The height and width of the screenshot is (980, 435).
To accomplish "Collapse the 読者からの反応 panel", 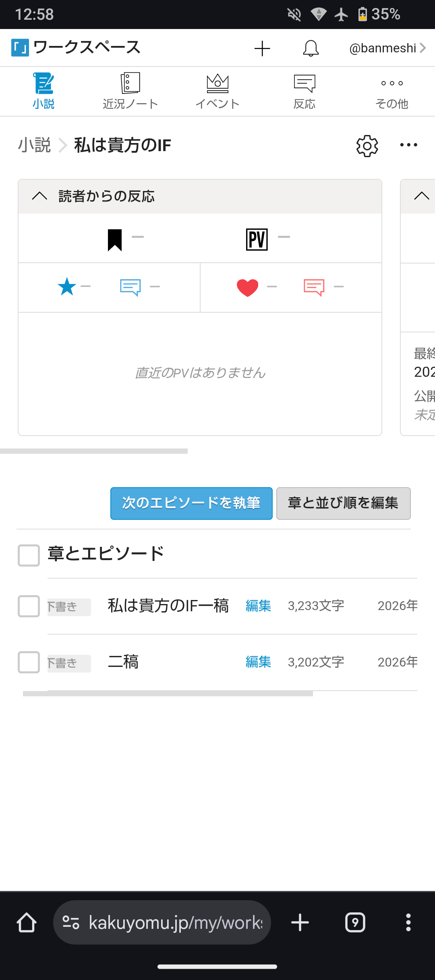I will pyautogui.click(x=39, y=196).
